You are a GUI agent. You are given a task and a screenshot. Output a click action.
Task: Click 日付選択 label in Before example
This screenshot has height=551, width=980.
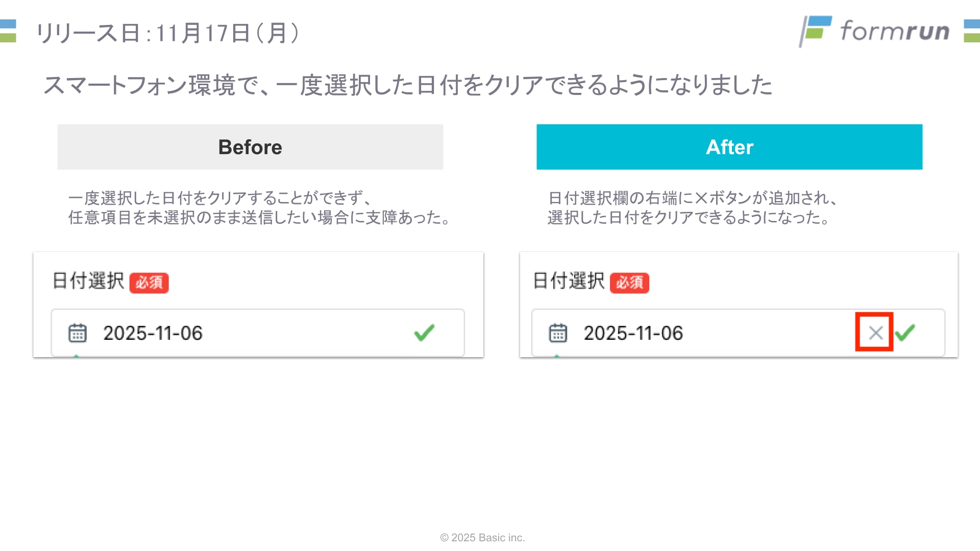[88, 281]
